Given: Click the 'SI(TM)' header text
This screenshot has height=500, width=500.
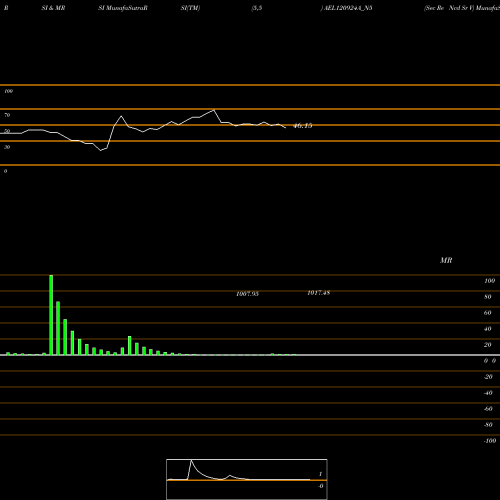Looking at the screenshot, I should (190, 8).
